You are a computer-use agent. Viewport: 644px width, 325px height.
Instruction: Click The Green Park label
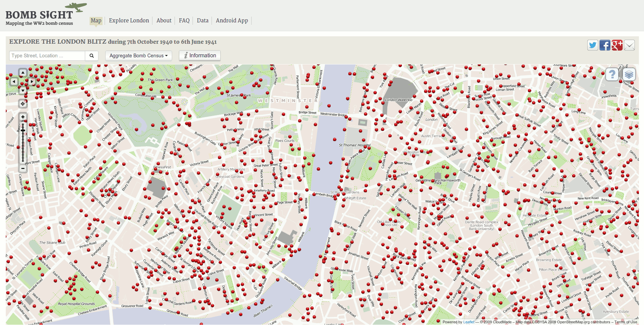click(160, 80)
